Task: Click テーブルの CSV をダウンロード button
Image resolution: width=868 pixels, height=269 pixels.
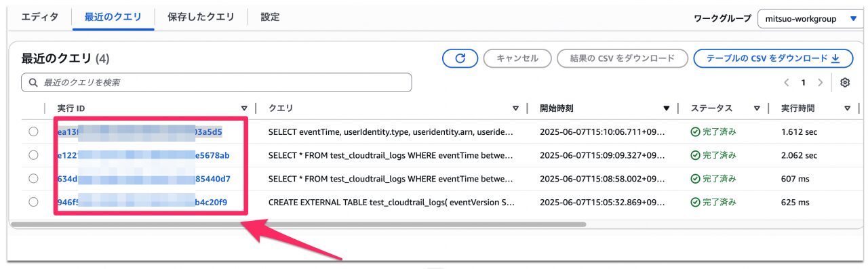Action: (x=773, y=58)
